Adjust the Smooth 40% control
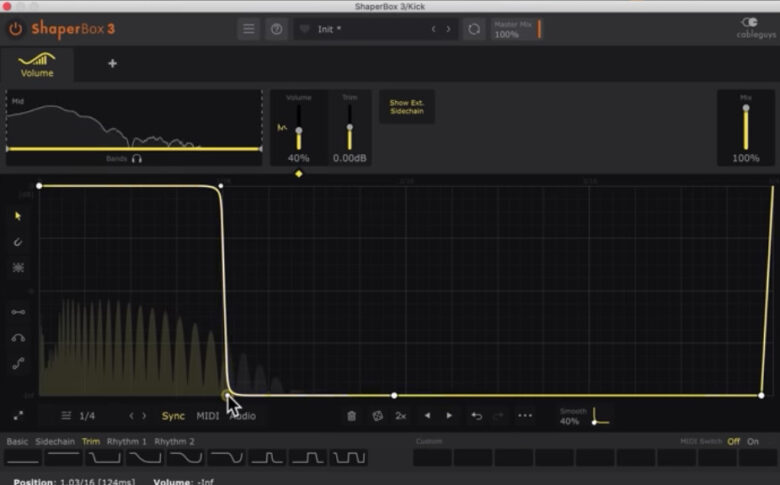 click(585, 416)
